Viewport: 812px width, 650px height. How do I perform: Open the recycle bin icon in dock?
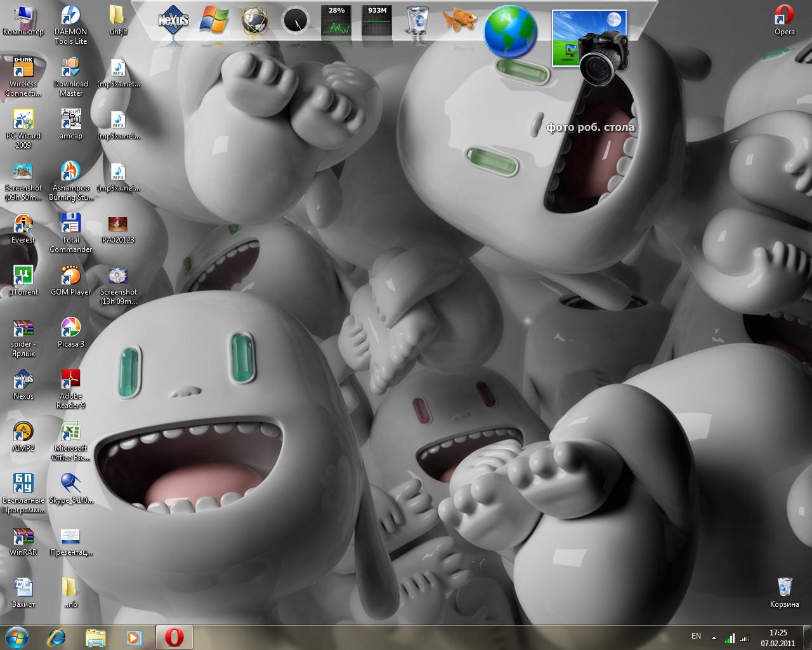point(417,21)
